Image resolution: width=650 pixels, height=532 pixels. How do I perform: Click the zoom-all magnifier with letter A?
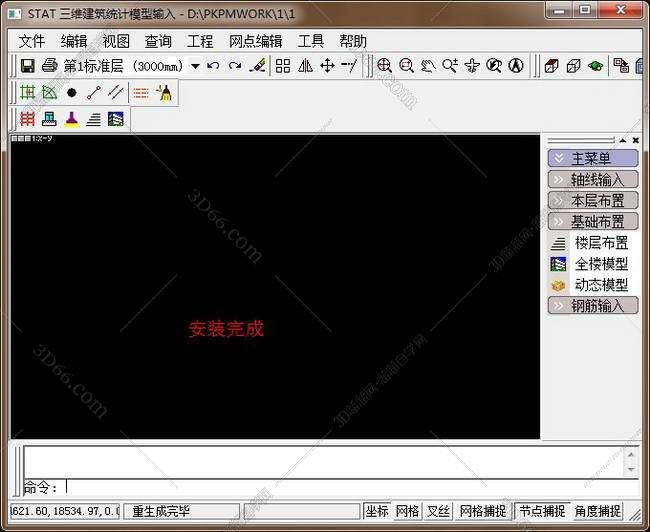516,66
